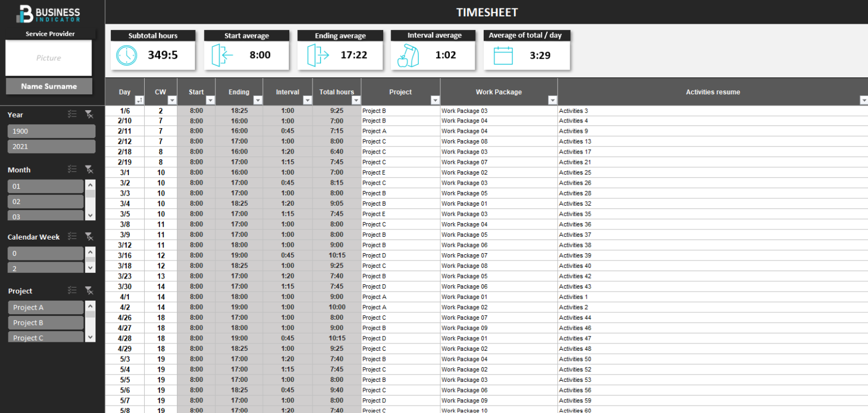Clear the Year slicer filter
The height and width of the screenshot is (413, 868).
pos(89,114)
